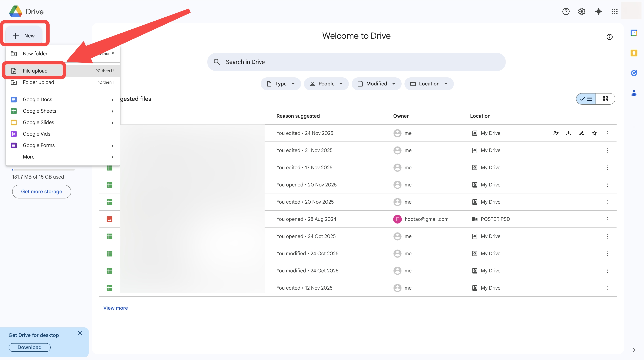Click the Help question mark icon

(x=566, y=11)
